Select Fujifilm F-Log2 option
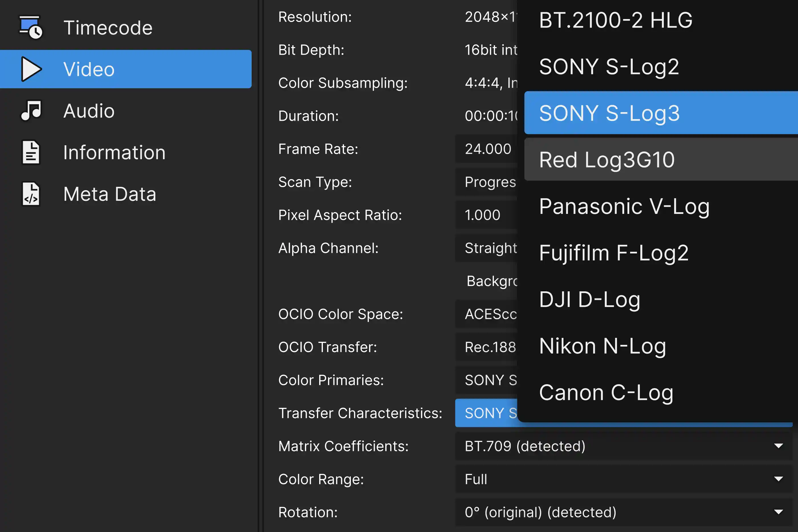 [x=661, y=252]
